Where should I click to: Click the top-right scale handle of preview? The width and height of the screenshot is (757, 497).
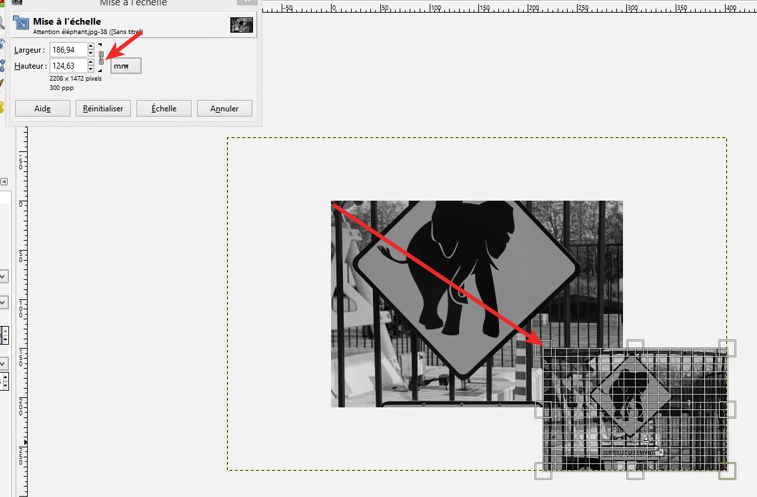point(728,348)
